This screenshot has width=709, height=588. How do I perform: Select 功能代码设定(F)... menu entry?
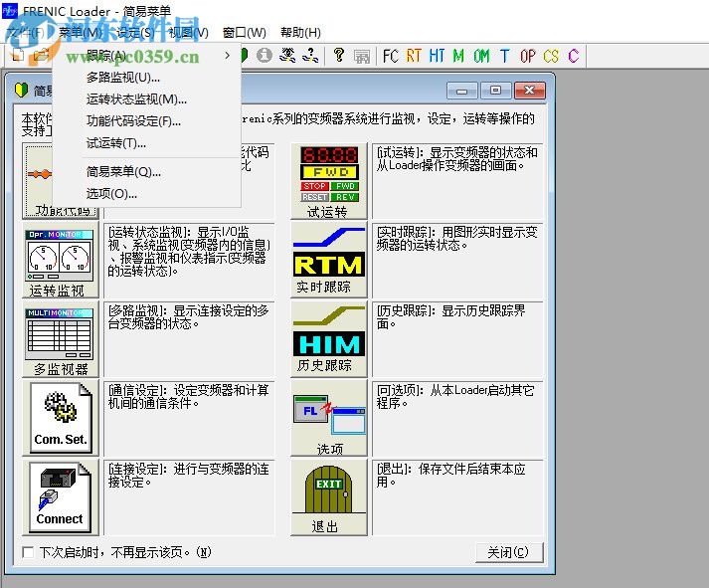147,121
